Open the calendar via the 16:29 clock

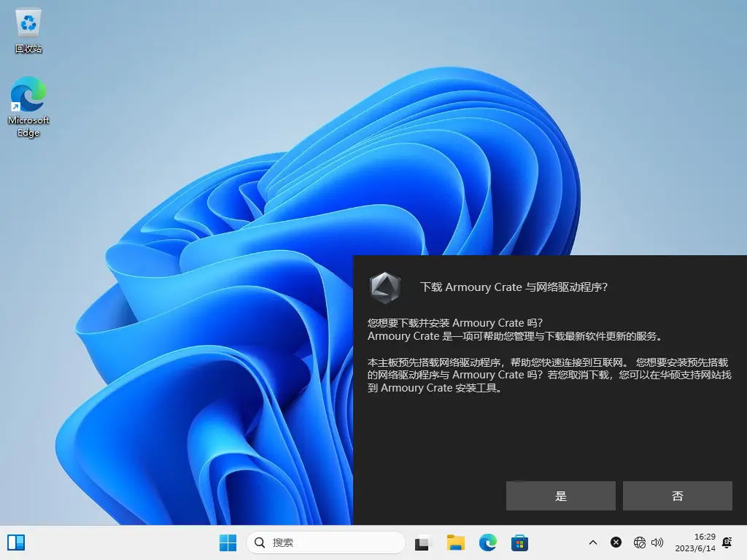(x=695, y=542)
